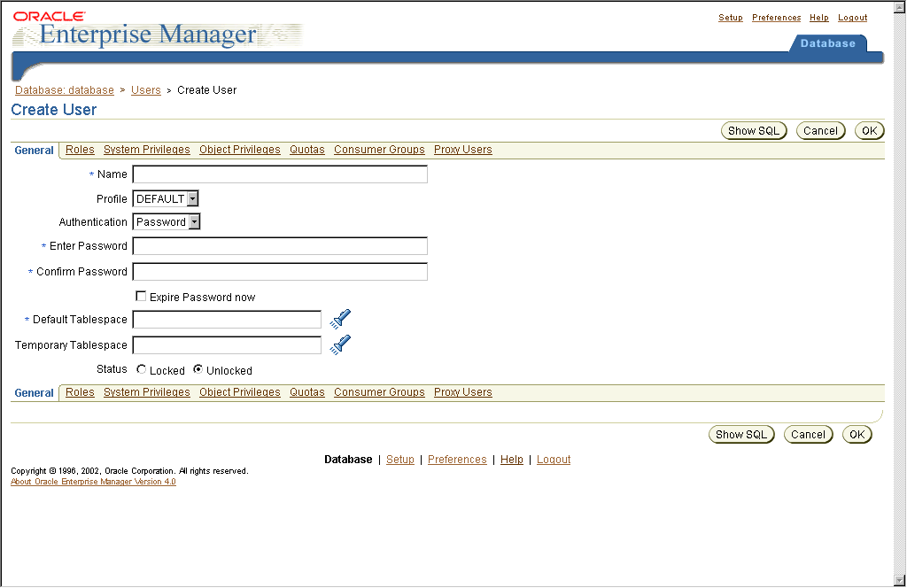Viewport: 907px width, 588px height.
Task: Click the Show SQL button
Action: (x=753, y=130)
